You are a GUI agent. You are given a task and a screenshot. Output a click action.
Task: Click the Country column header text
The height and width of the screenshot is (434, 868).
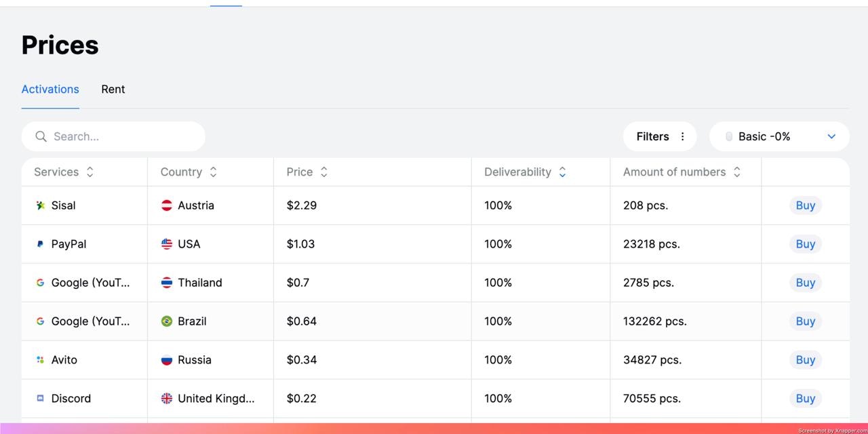point(181,172)
